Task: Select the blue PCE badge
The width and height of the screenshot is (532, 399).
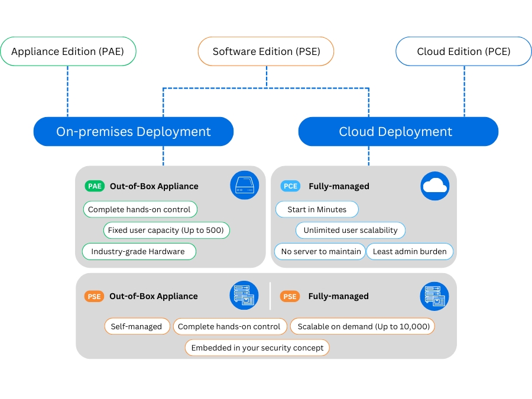Action: 290,186
